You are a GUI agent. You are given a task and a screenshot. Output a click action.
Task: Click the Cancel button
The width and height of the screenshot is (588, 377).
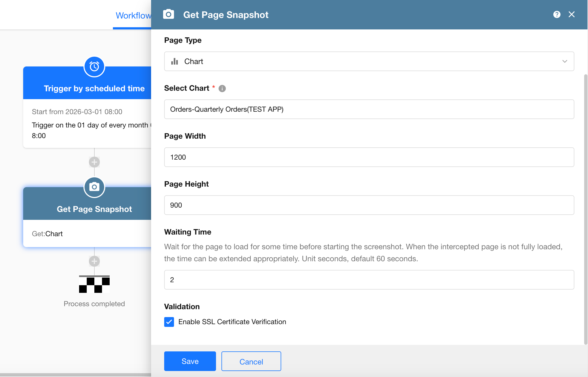(251, 361)
